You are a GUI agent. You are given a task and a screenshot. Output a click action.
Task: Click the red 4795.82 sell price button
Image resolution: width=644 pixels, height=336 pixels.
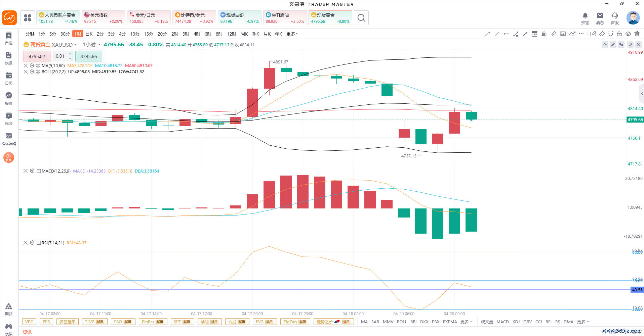[37, 56]
